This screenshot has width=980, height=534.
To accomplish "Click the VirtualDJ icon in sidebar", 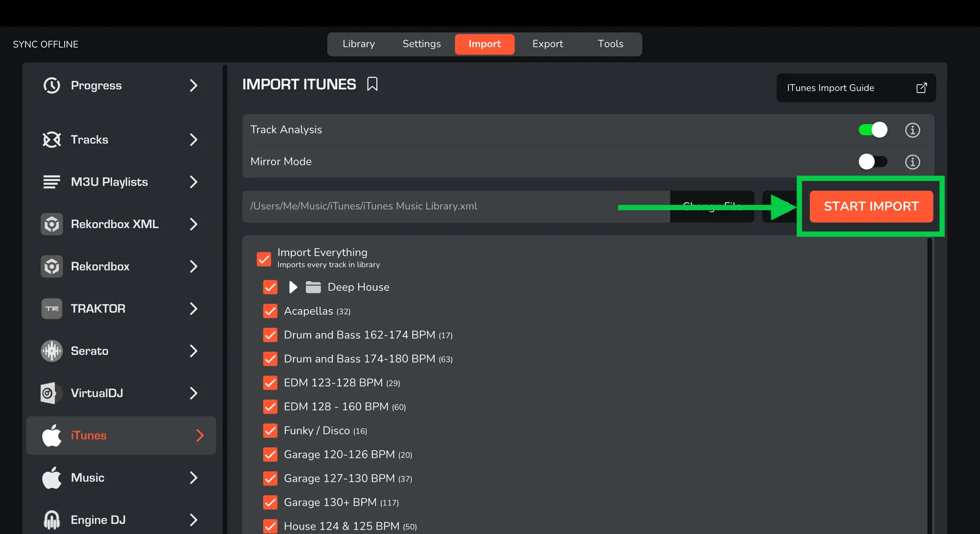I will (51, 393).
